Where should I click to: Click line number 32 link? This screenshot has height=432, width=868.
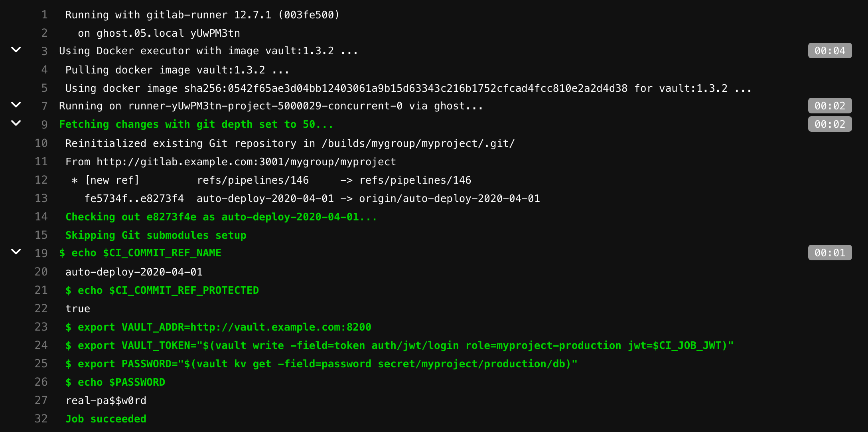coord(41,419)
